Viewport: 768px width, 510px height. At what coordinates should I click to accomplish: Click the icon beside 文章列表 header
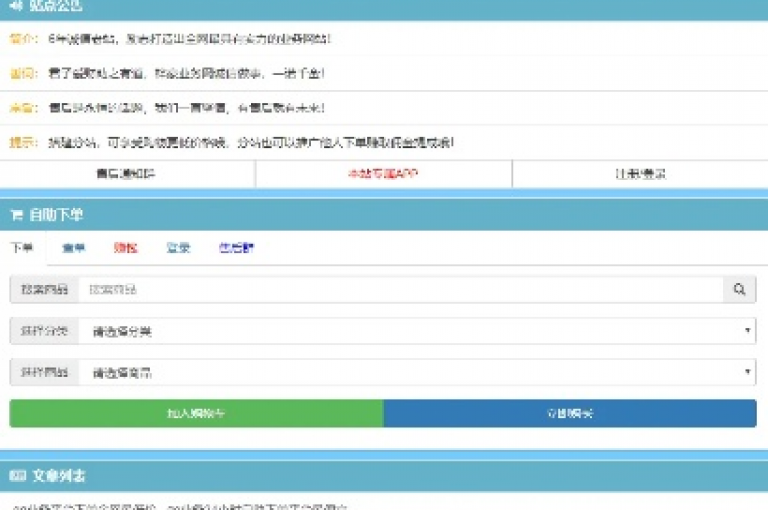tap(18, 476)
